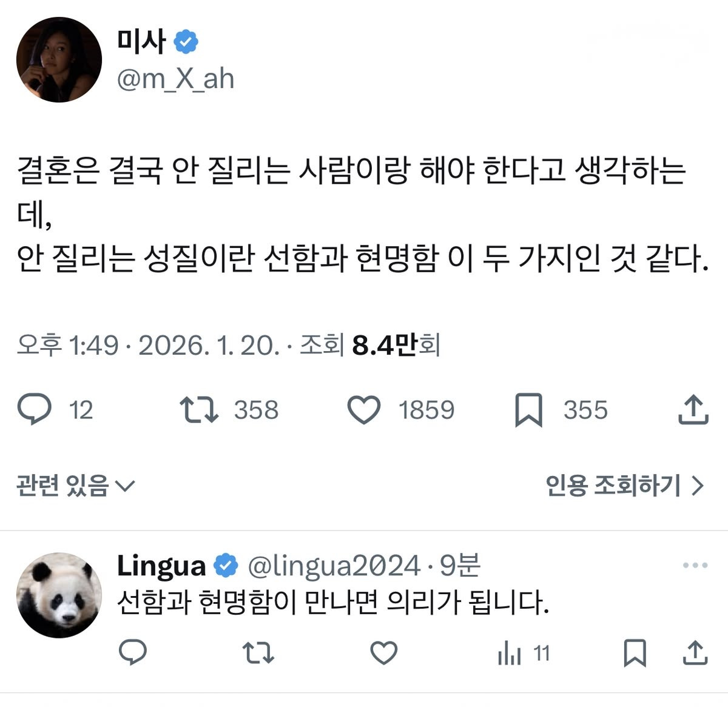Like the main post with 1859 likes
This screenshot has height=707, width=728.
[x=364, y=410]
